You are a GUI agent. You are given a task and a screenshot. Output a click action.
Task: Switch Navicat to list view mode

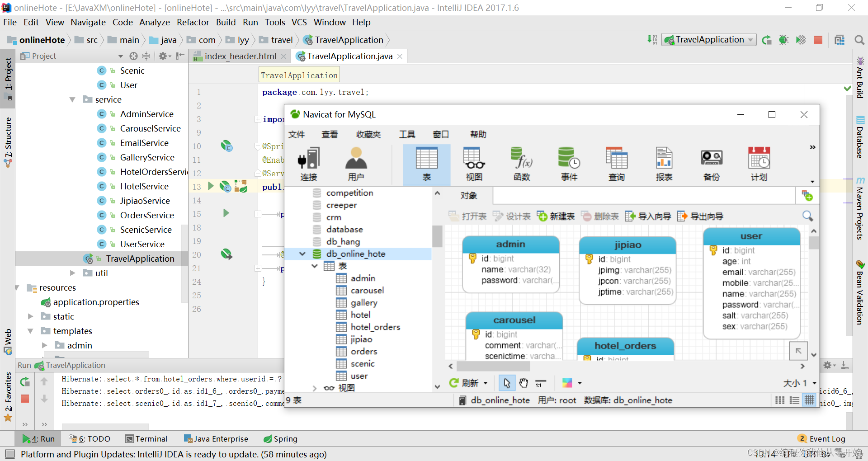(794, 400)
